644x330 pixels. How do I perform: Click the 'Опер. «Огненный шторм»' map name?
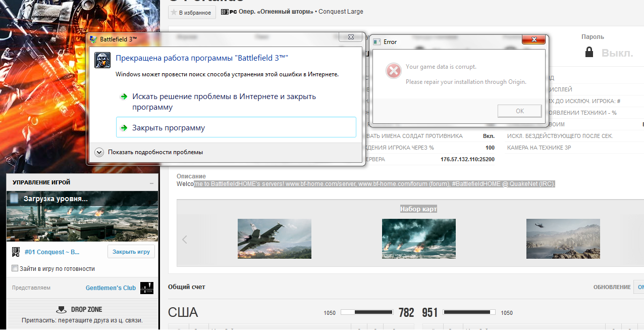276,12
